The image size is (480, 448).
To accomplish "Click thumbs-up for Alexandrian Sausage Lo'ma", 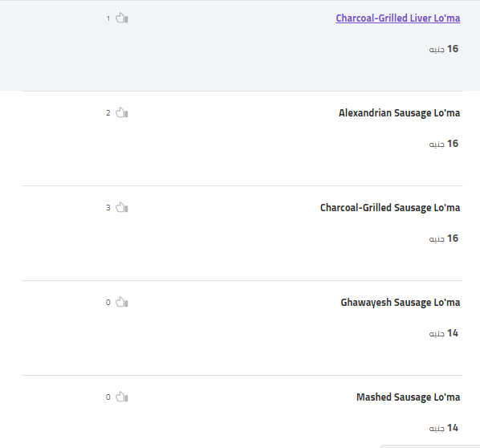I will click(x=122, y=112).
